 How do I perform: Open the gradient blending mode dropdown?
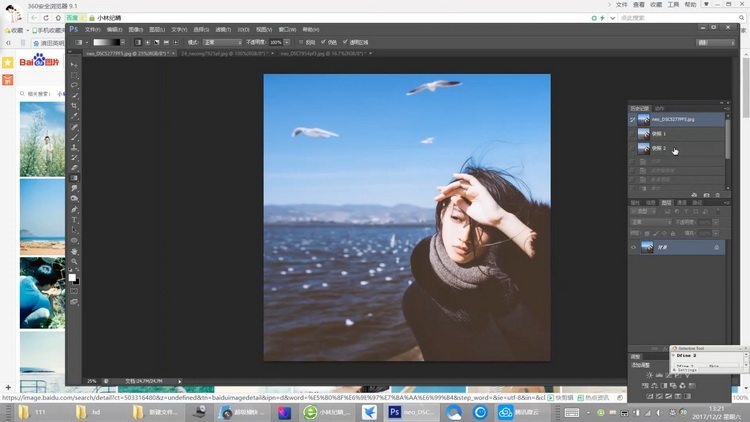point(222,42)
